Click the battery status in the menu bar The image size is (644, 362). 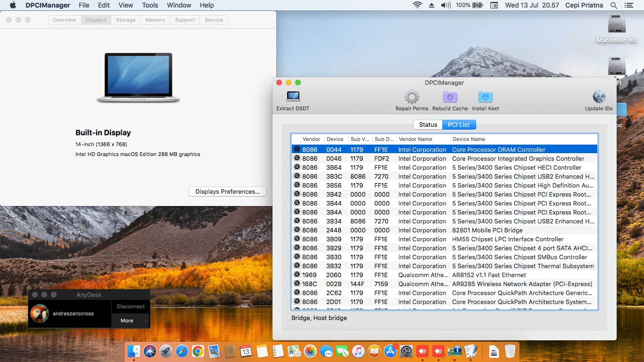(x=469, y=5)
